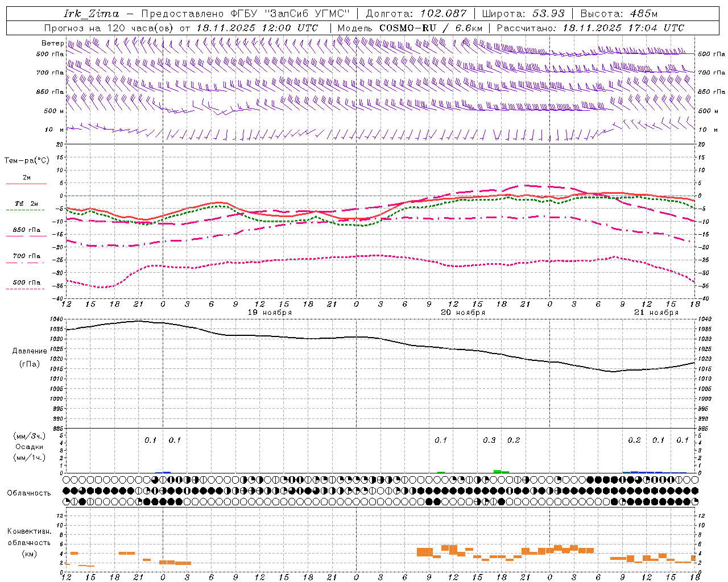728x582 pixels.
Task: Click the date label 21 ноября
Action: click(656, 313)
